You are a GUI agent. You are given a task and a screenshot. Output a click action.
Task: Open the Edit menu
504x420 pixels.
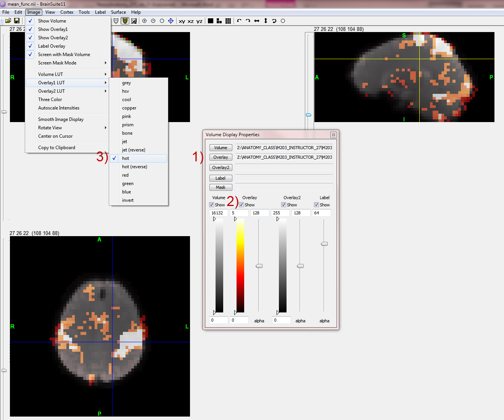click(18, 12)
